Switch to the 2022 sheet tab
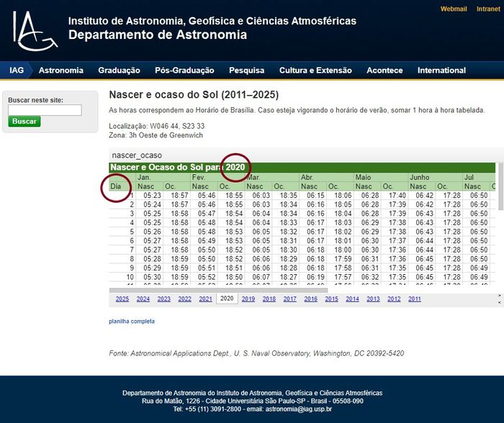 [x=185, y=299]
